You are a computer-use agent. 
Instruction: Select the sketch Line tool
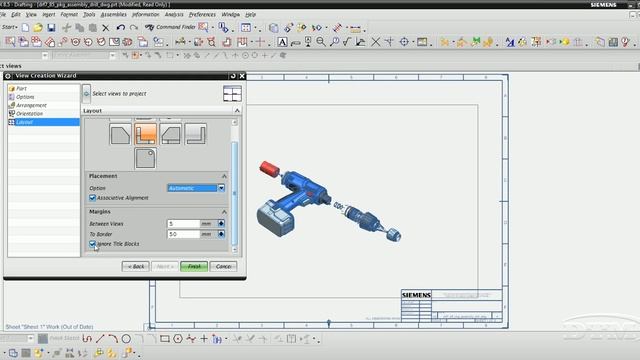(x=100, y=338)
